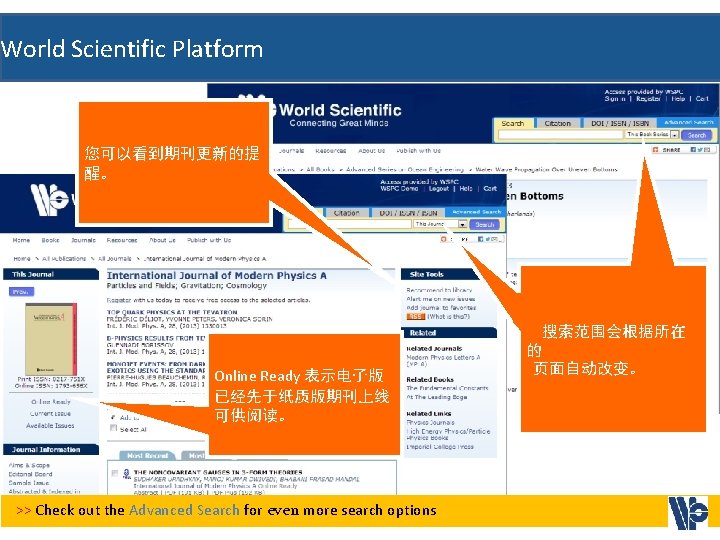Click the microphone icon beside Noncovariant Gauges article

tap(126, 474)
